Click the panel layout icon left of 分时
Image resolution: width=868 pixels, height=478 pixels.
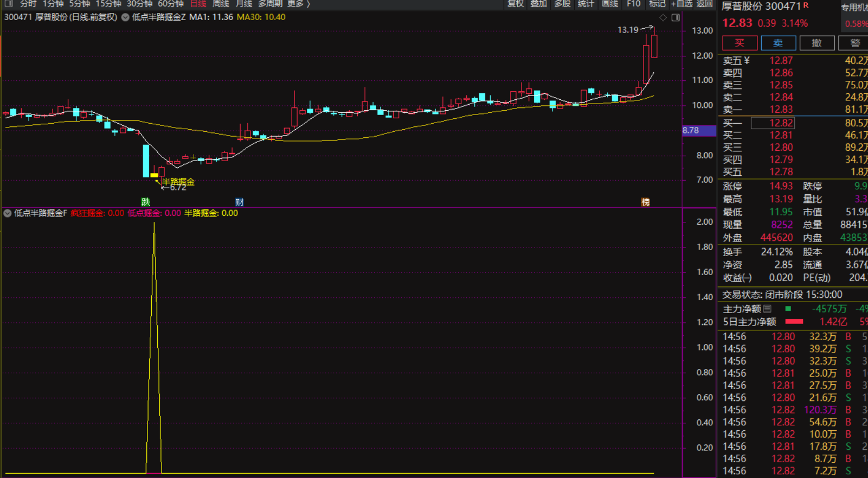pos(9,4)
